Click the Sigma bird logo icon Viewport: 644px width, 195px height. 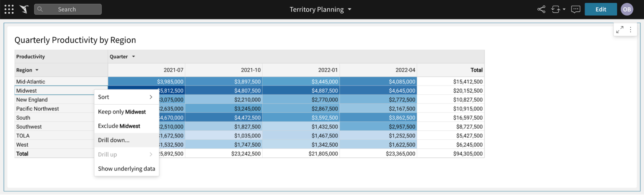click(x=24, y=9)
